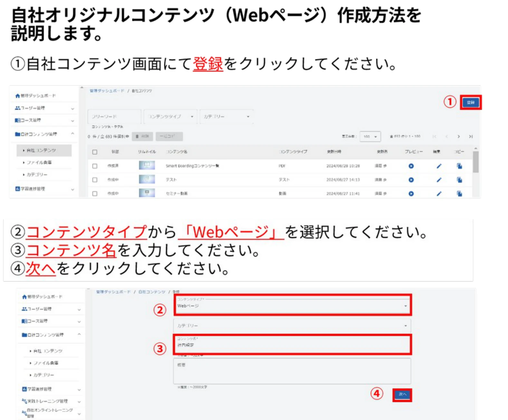Click home icon of 管理ダッシュボード in registration screen
This screenshot has width=508, height=420.
[x=24, y=297]
